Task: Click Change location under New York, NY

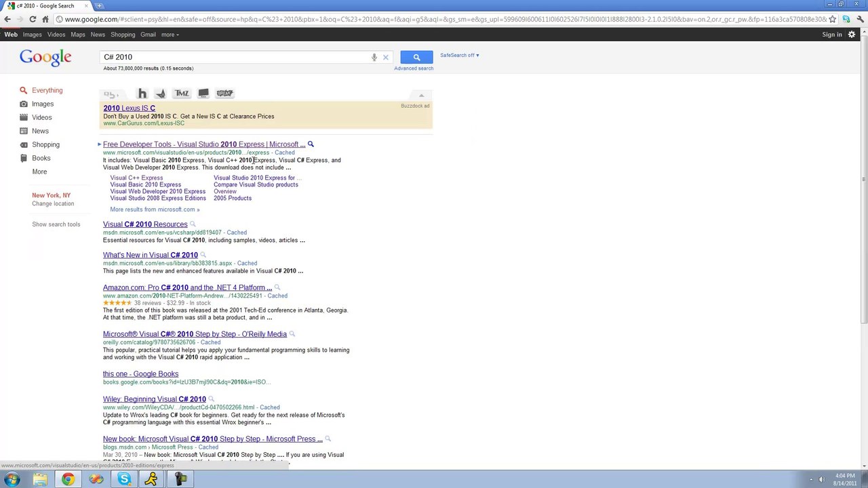Action: pos(53,204)
